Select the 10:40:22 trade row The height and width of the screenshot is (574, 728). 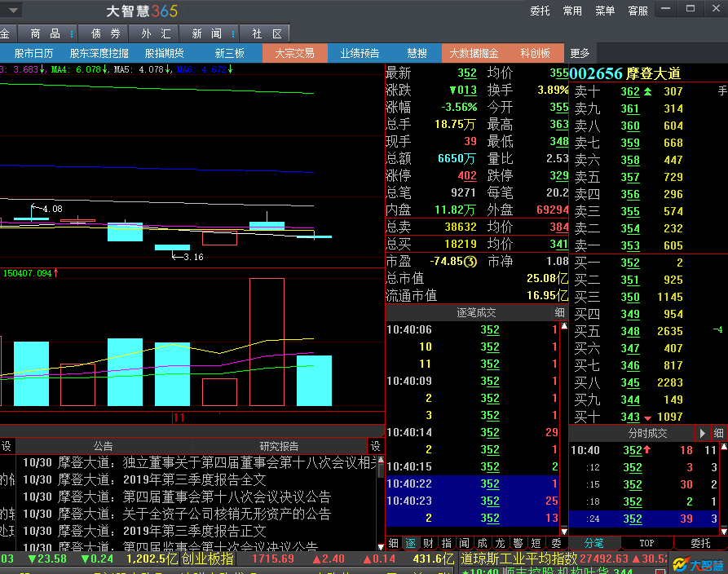coord(472,484)
